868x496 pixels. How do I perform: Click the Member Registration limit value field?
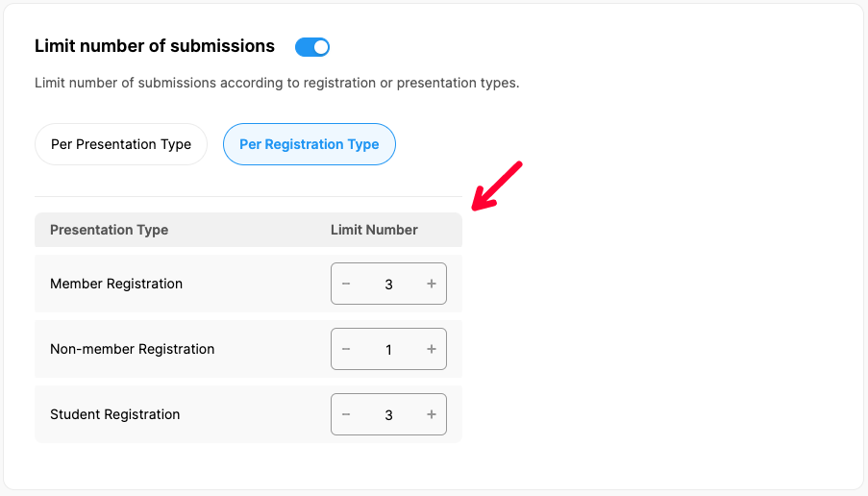388,285
